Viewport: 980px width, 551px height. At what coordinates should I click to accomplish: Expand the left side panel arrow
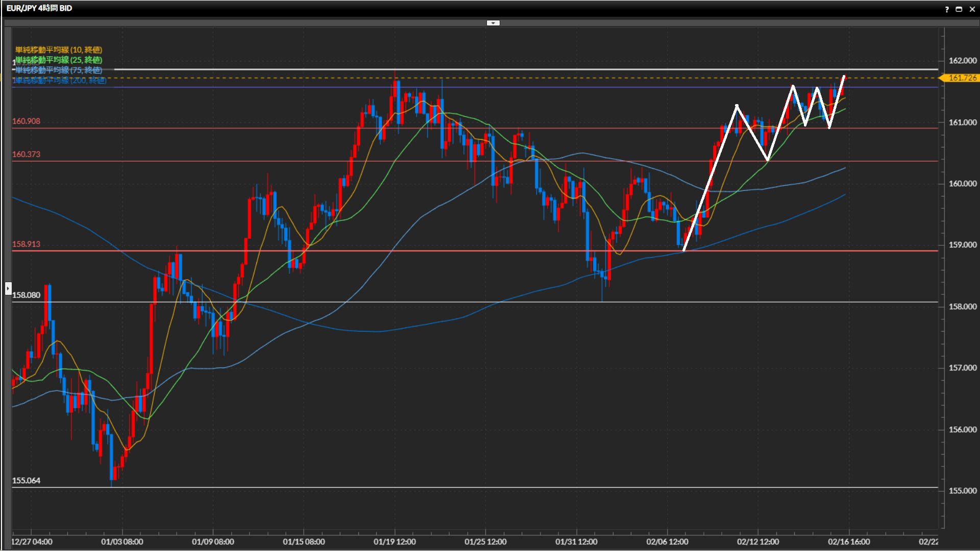[8, 288]
